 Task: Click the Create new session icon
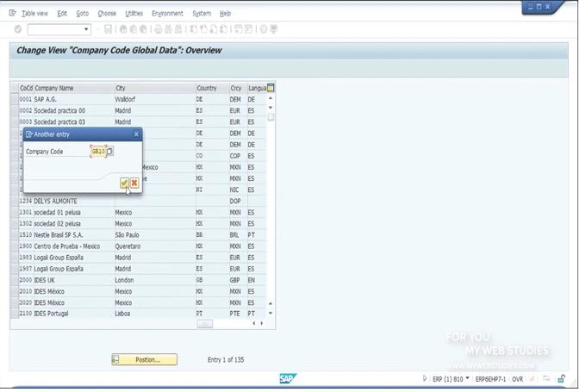coord(239,29)
